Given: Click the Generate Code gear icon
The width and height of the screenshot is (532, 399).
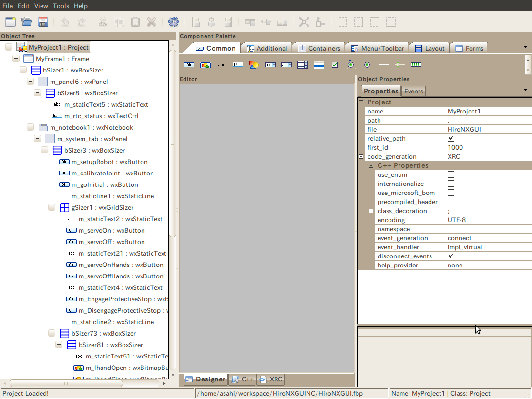Looking at the screenshot, I should (x=174, y=22).
